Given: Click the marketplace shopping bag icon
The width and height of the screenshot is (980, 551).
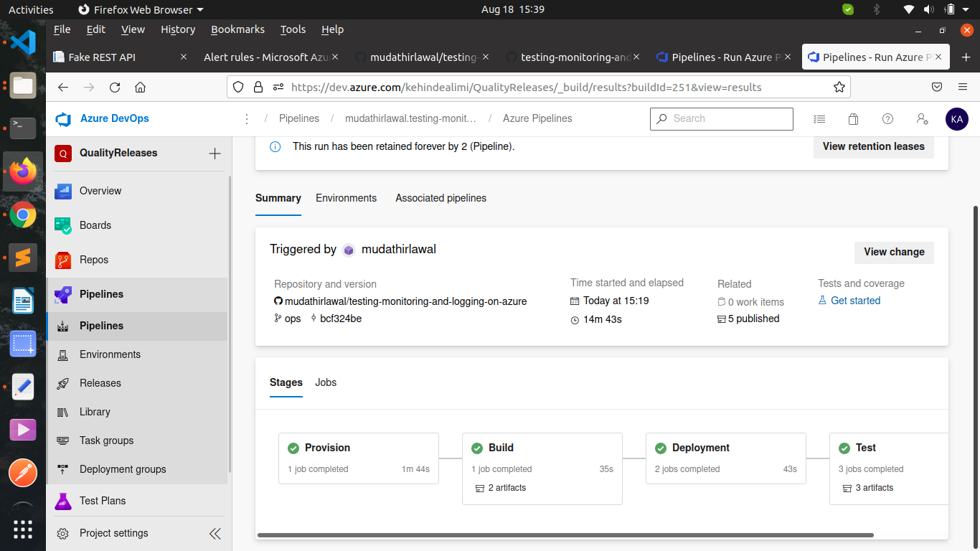Looking at the screenshot, I should point(853,119).
